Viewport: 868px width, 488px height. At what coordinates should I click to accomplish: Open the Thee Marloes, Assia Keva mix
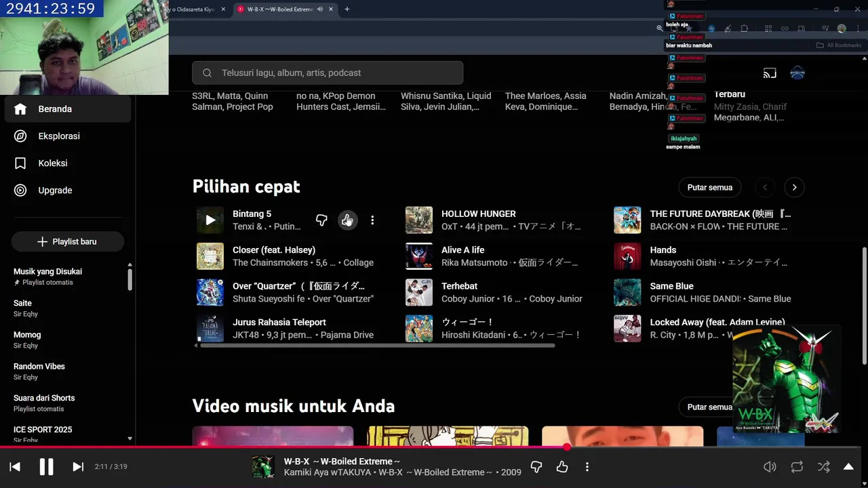(546, 102)
